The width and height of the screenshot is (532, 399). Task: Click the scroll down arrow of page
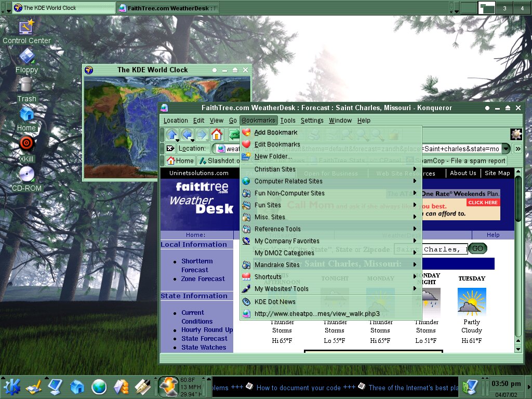click(x=518, y=349)
